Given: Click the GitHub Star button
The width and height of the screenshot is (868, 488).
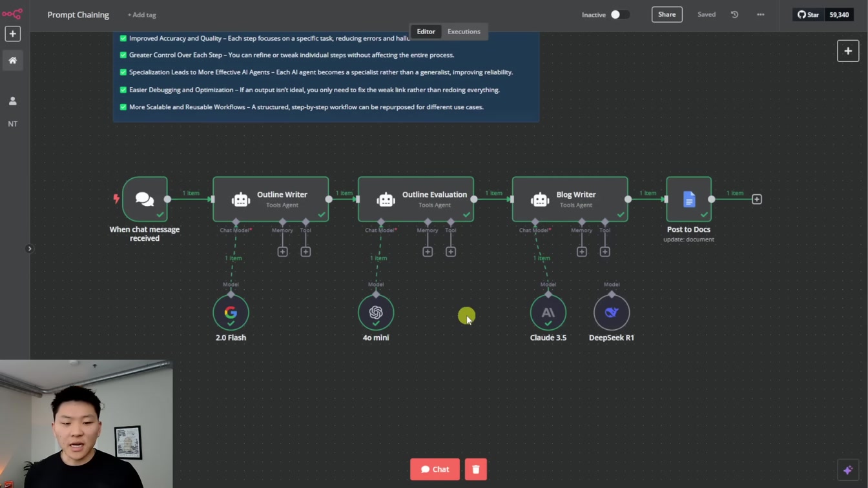Looking at the screenshot, I should pos(809,14).
